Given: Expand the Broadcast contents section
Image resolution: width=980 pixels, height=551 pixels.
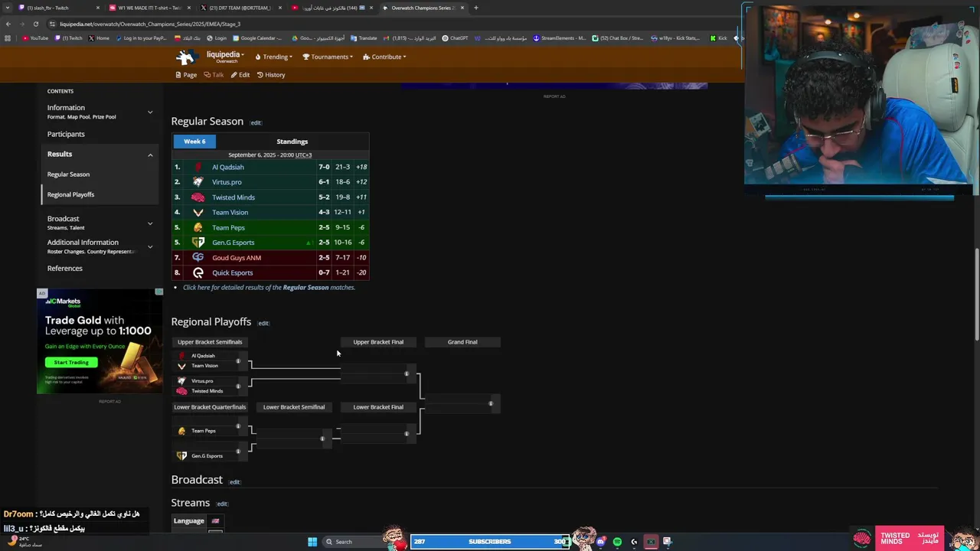Looking at the screenshot, I should [x=150, y=223].
